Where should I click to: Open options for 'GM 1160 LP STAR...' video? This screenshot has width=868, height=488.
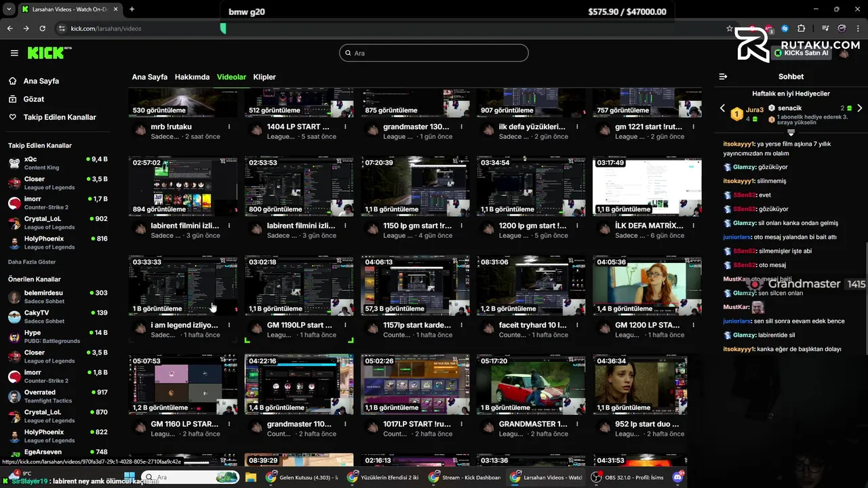click(x=229, y=424)
